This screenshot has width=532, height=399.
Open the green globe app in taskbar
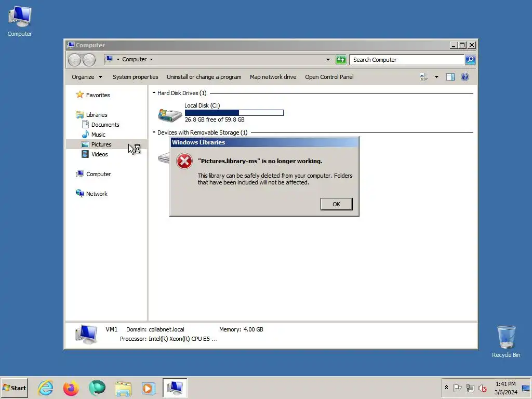click(x=97, y=388)
